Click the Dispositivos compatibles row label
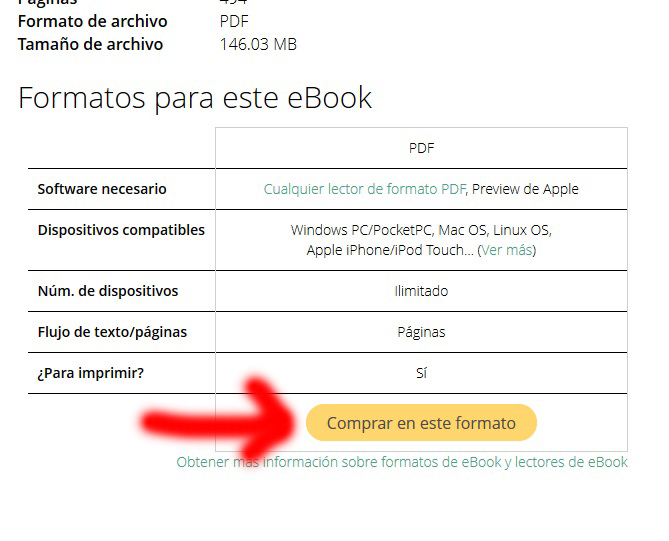 [x=121, y=230]
